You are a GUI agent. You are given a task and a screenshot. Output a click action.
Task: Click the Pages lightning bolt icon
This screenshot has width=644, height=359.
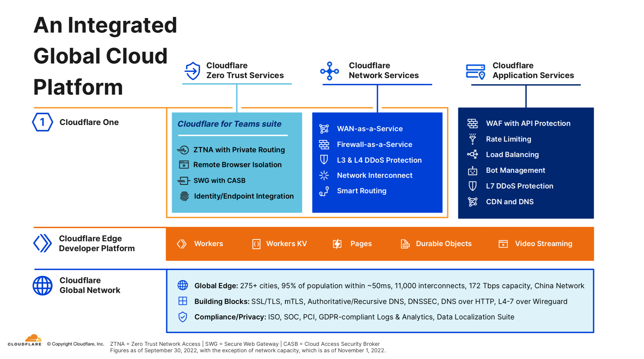coord(337,244)
